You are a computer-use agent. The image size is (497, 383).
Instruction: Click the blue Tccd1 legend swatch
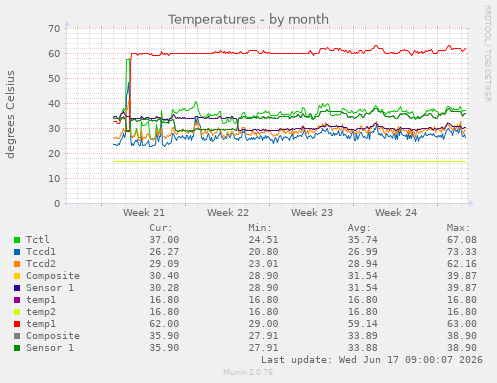pos(17,252)
